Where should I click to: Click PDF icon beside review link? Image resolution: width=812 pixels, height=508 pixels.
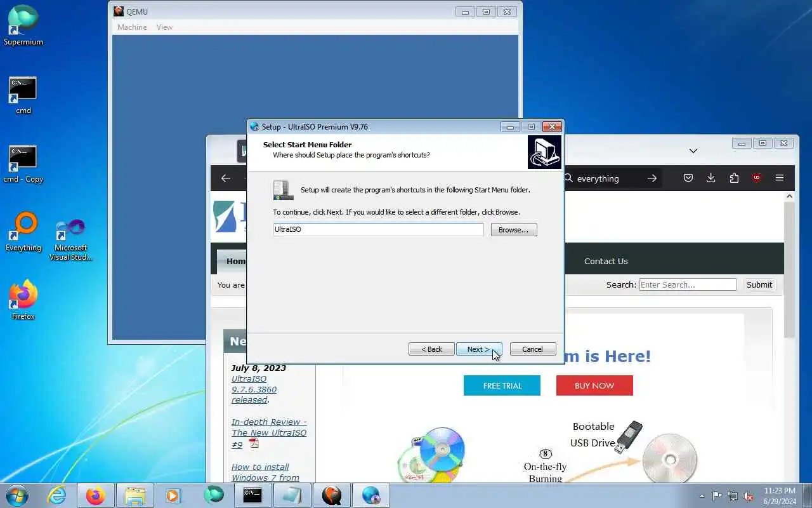pos(254,444)
